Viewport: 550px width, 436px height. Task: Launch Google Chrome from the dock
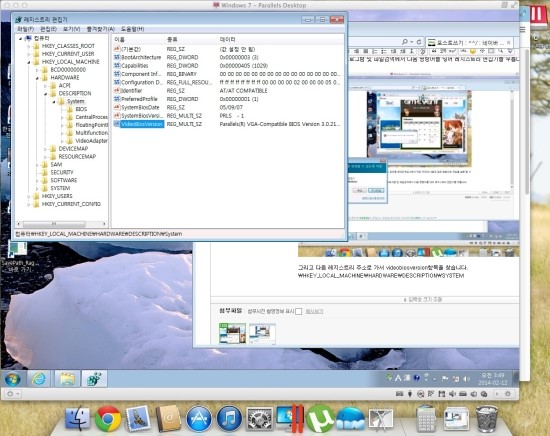coord(108,419)
